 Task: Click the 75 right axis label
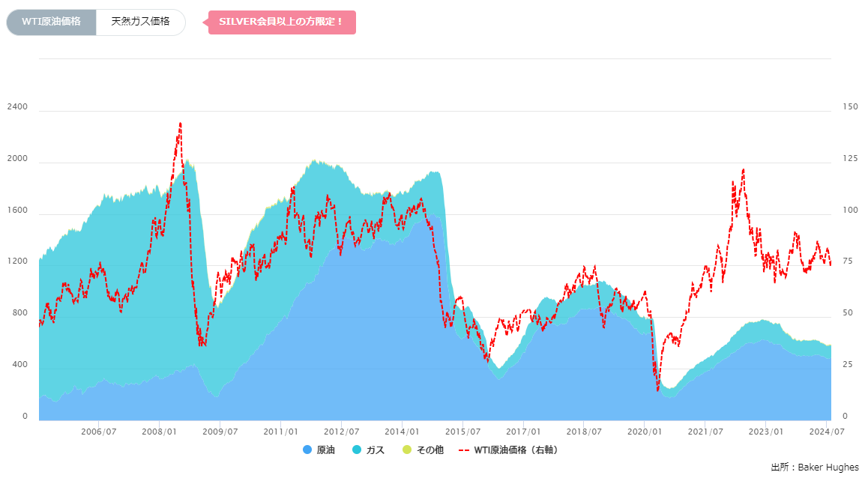pyautogui.click(x=848, y=261)
